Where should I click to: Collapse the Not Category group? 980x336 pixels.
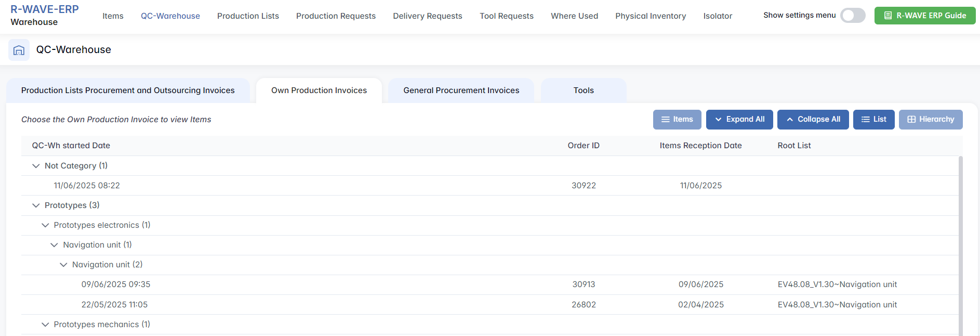pos(36,166)
